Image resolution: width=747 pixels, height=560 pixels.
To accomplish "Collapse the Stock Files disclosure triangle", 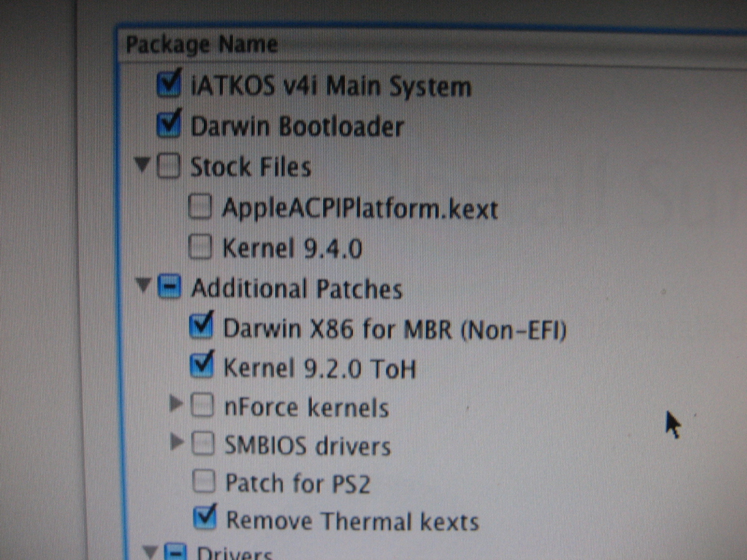I will 143,166.
